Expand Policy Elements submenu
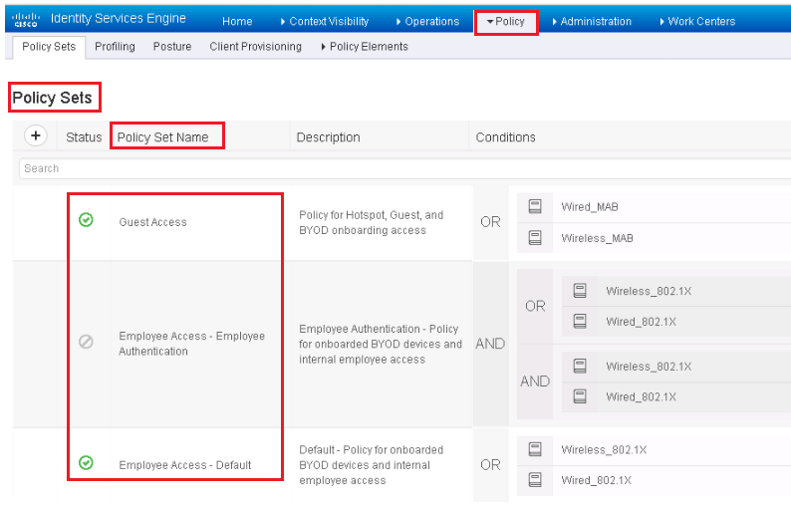 click(365, 46)
